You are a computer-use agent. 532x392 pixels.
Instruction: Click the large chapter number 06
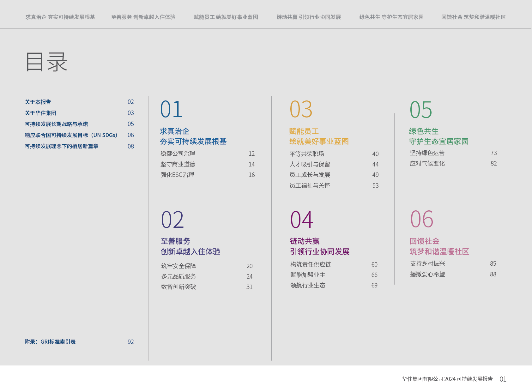(x=422, y=219)
